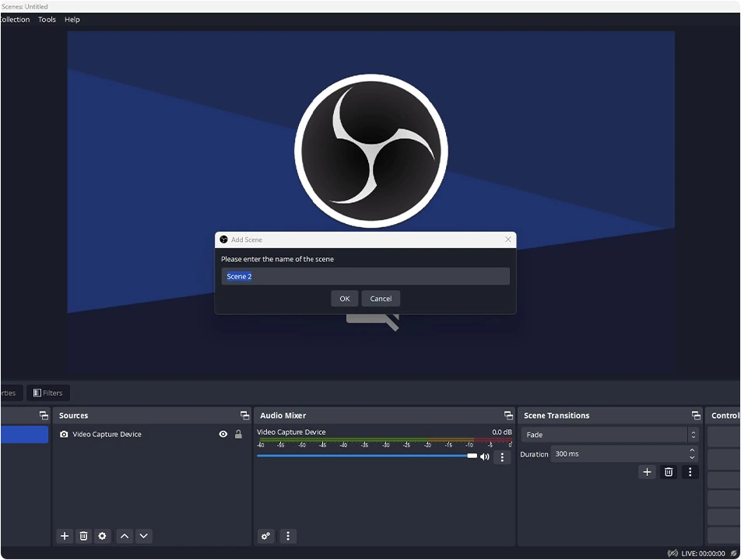Open the Scene Collection menu
741x560 pixels.
point(15,19)
